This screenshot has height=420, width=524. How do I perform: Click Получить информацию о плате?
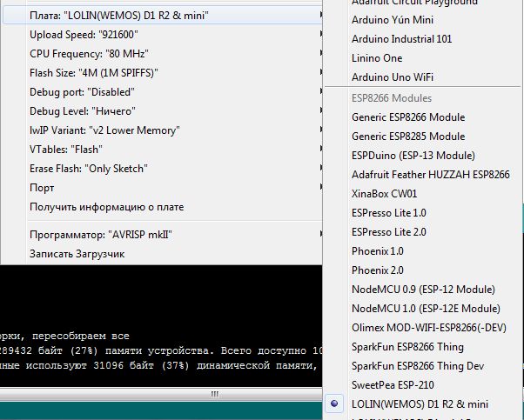click(163, 207)
